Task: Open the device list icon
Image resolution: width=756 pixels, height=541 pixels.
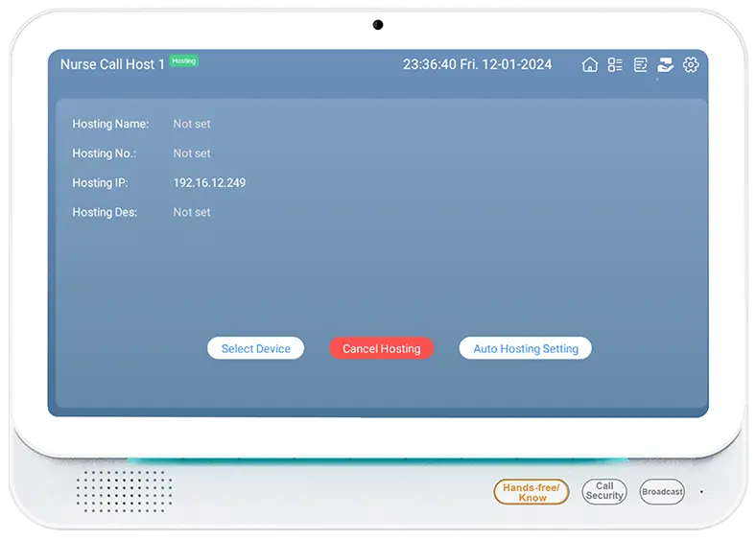Action: tap(615, 65)
